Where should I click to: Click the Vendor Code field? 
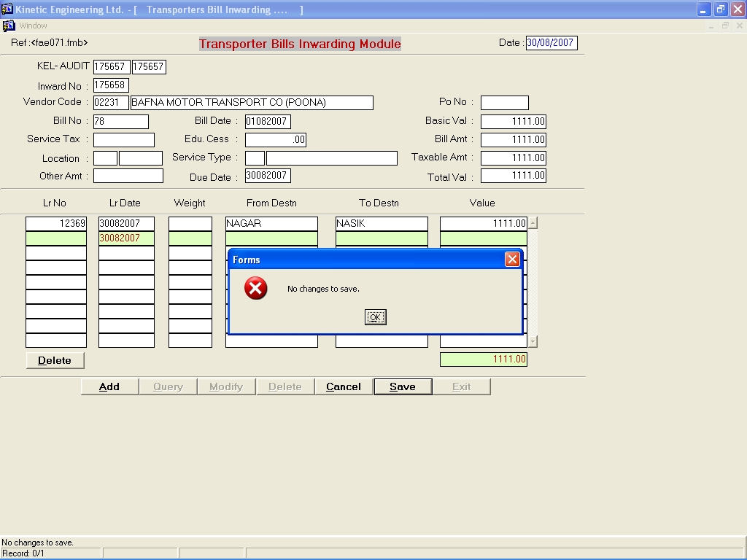coord(111,103)
